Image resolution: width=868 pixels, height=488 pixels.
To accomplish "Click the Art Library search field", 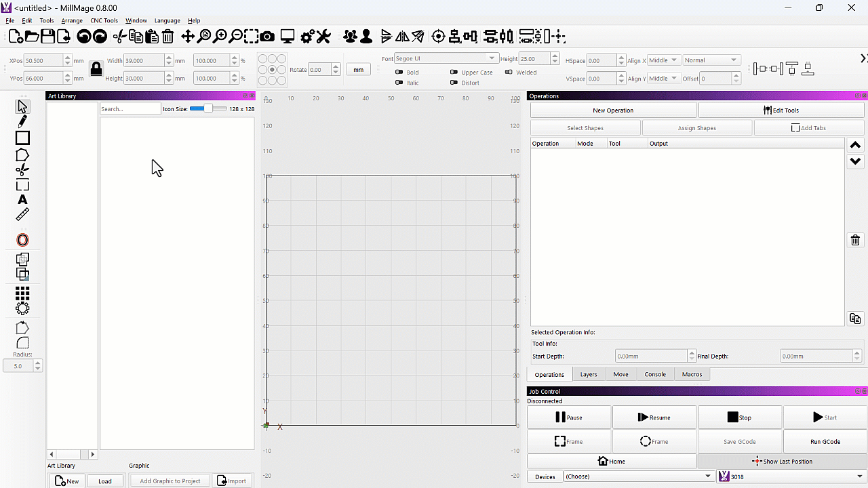I will pyautogui.click(x=130, y=108).
